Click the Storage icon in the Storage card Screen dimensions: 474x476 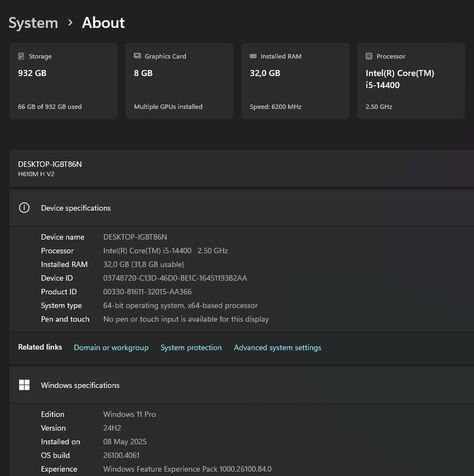[x=21, y=56]
